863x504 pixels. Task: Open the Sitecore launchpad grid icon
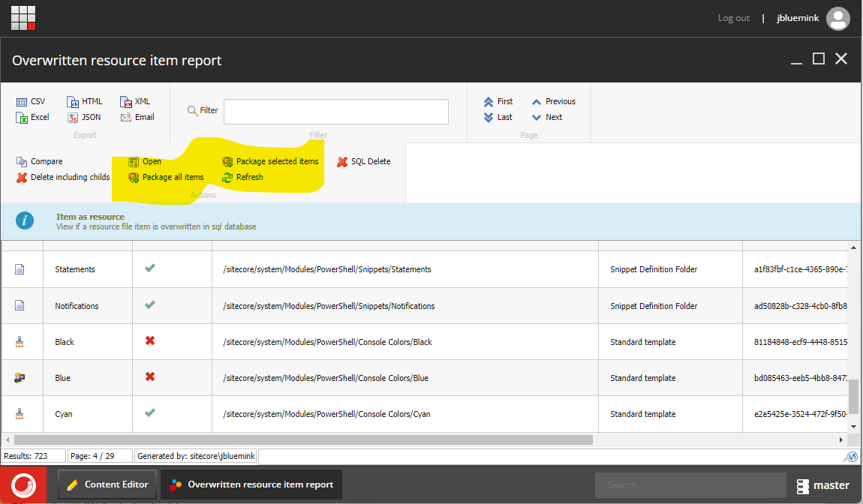23,18
